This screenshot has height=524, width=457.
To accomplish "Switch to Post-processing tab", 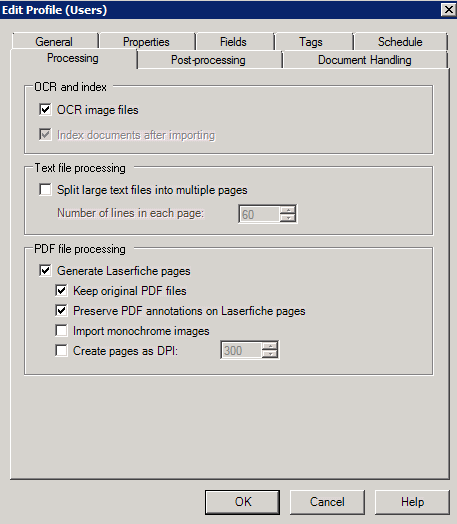I will pyautogui.click(x=208, y=60).
